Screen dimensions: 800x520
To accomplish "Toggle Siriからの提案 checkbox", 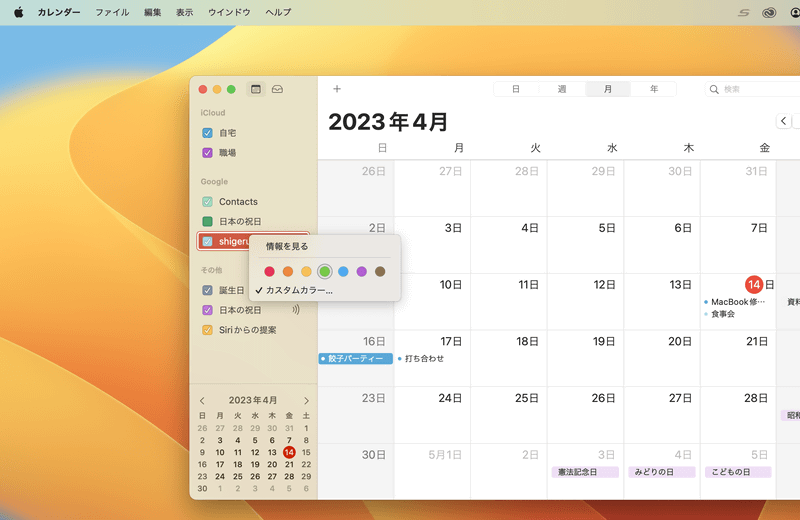I will point(207,330).
